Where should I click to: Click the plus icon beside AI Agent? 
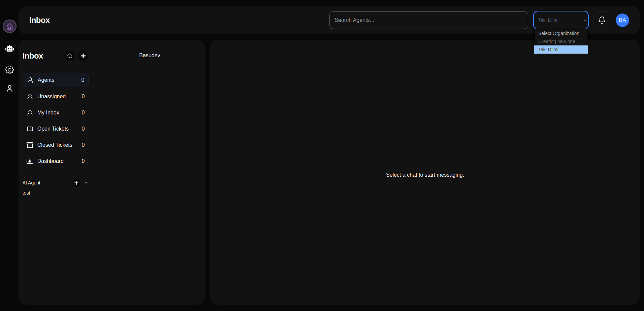[76, 183]
